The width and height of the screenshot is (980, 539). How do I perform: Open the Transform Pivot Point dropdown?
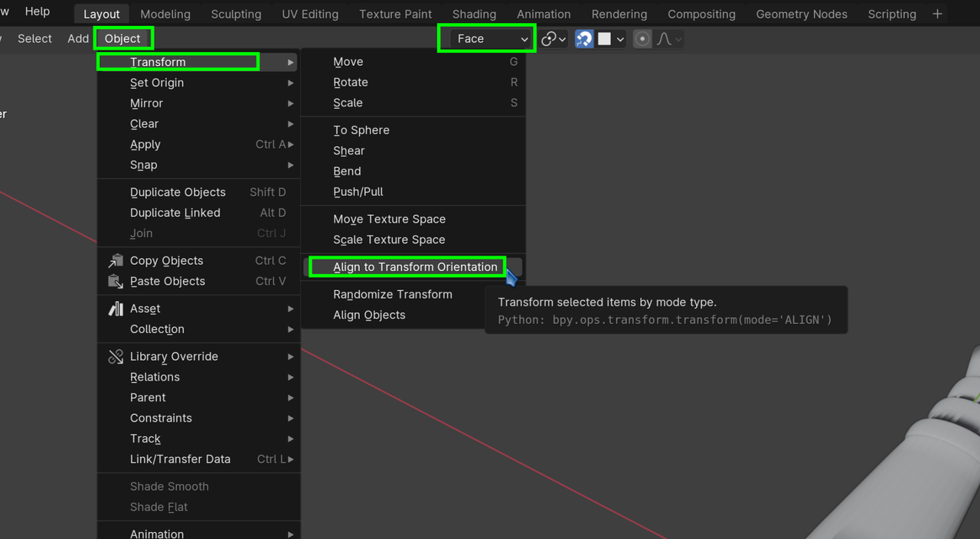point(554,39)
